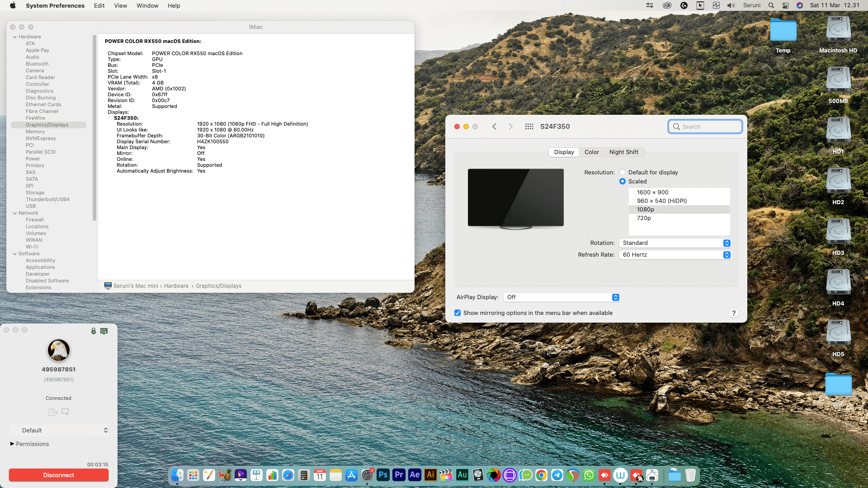The height and width of the screenshot is (488, 868).
Task: Launch After Effects from the Dock
Action: click(415, 475)
